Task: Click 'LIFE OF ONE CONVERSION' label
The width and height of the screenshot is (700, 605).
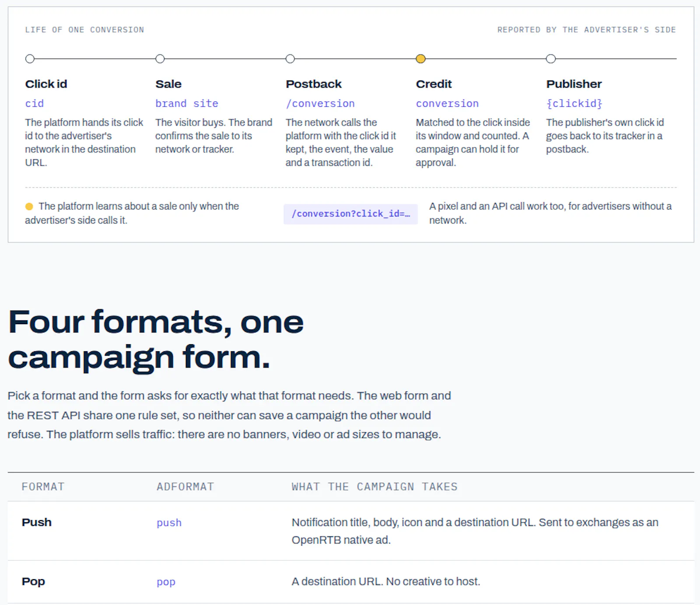Action: (x=84, y=30)
